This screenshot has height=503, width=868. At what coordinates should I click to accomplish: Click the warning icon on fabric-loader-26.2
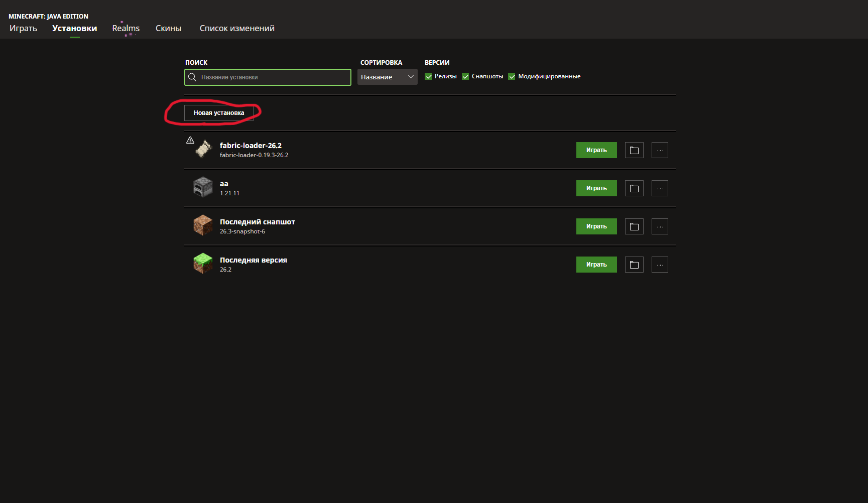pyautogui.click(x=190, y=141)
